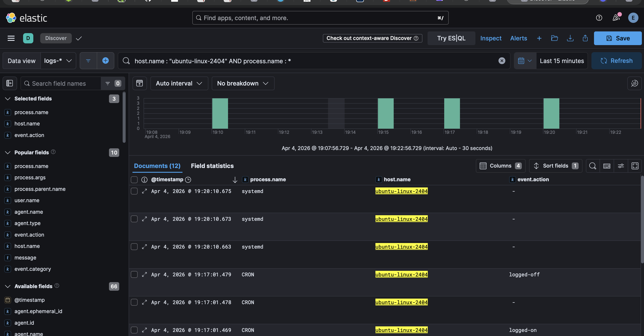Viewport: 644px width, 336px height.
Task: Open the Elastic main navigation hamburger menu
Action: (11, 38)
